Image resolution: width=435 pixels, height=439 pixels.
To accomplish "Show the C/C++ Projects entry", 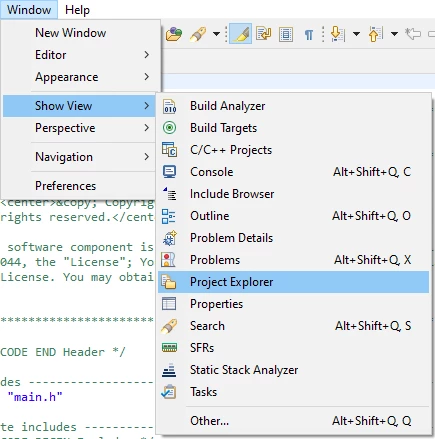I will (294, 150).
